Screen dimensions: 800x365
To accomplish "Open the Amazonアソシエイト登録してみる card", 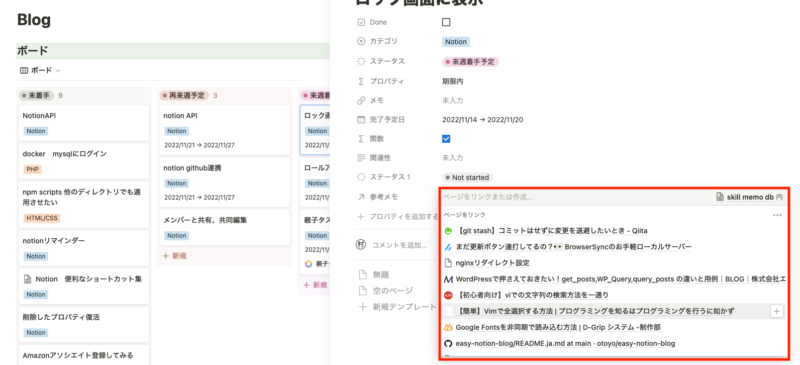I will pyautogui.click(x=84, y=355).
